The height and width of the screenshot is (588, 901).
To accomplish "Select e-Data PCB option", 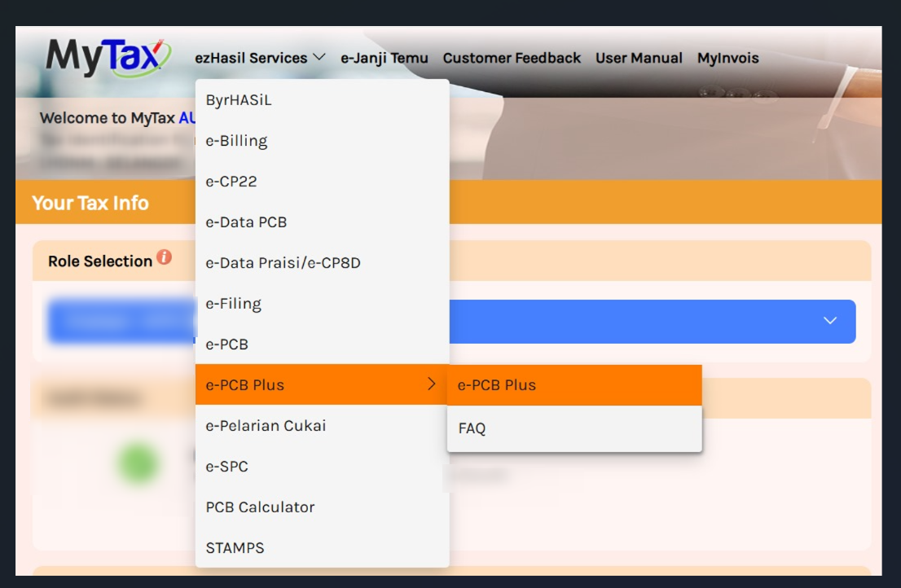I will [323, 222].
